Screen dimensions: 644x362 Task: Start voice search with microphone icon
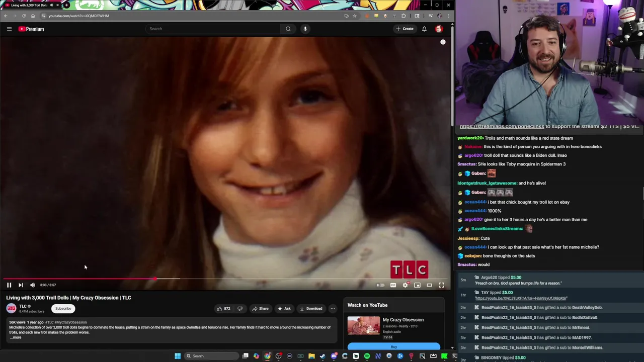[x=305, y=29]
